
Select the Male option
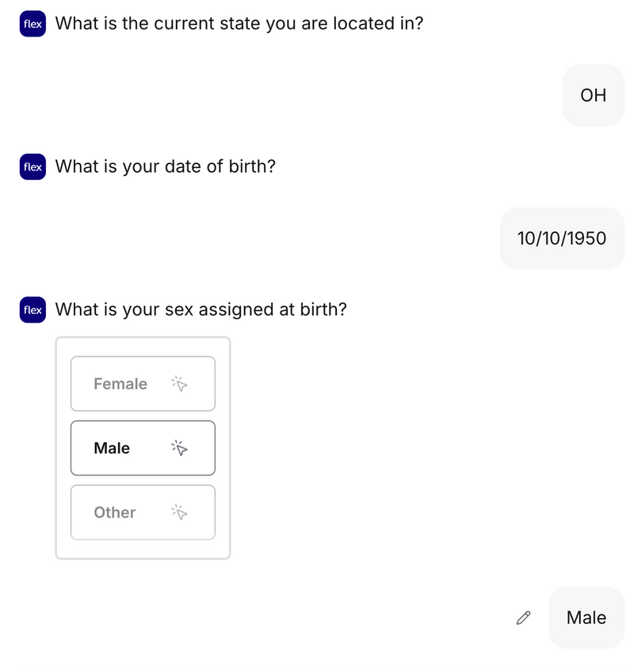tap(143, 449)
